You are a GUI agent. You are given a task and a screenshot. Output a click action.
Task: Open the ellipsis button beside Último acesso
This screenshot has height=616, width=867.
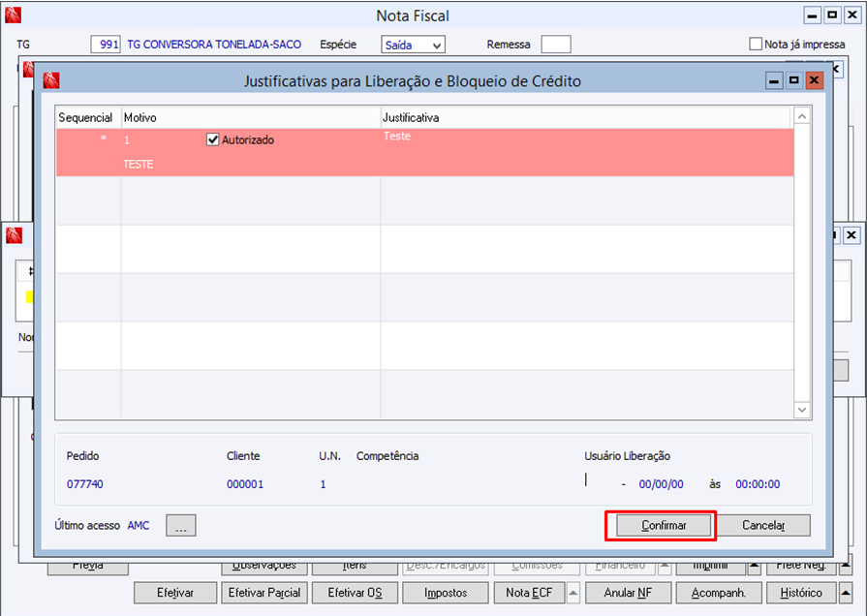pos(181,525)
